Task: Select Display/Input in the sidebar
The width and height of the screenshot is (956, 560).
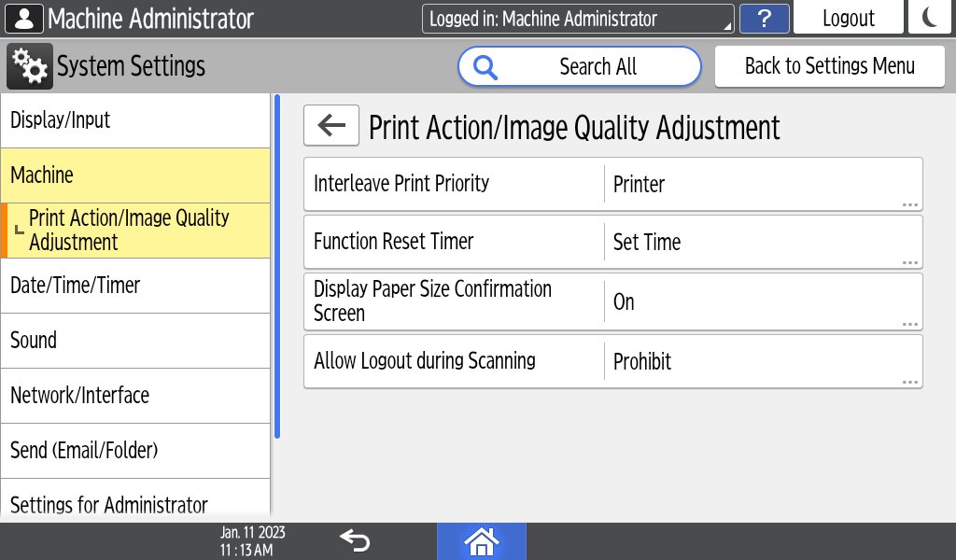Action: [135, 120]
